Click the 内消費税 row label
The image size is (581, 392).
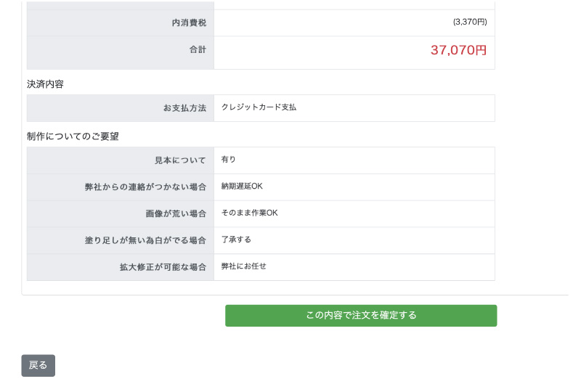(189, 23)
